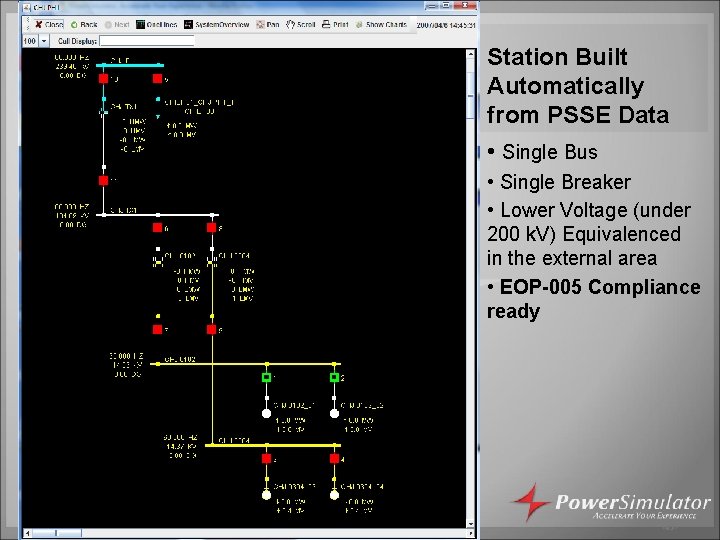Maximize the one-line window
Screen dimensions: 720x540
446,6
